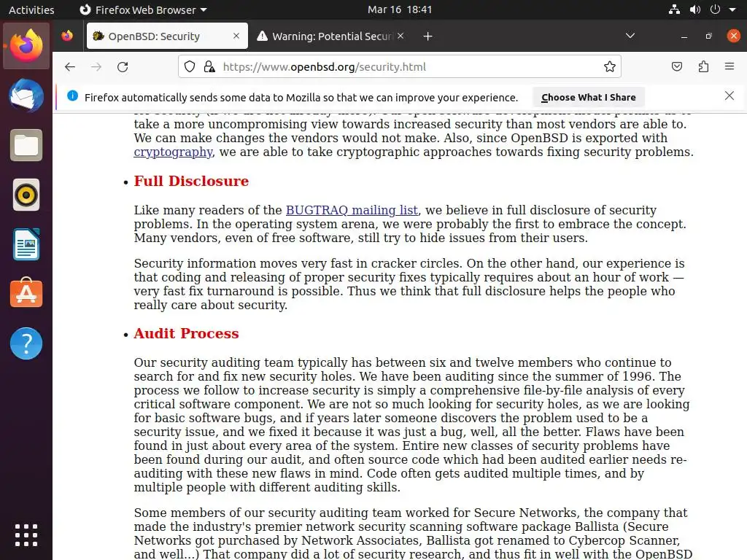Screen dimensions: 747x560
Task: Reload the current page
Action: [x=123, y=66]
